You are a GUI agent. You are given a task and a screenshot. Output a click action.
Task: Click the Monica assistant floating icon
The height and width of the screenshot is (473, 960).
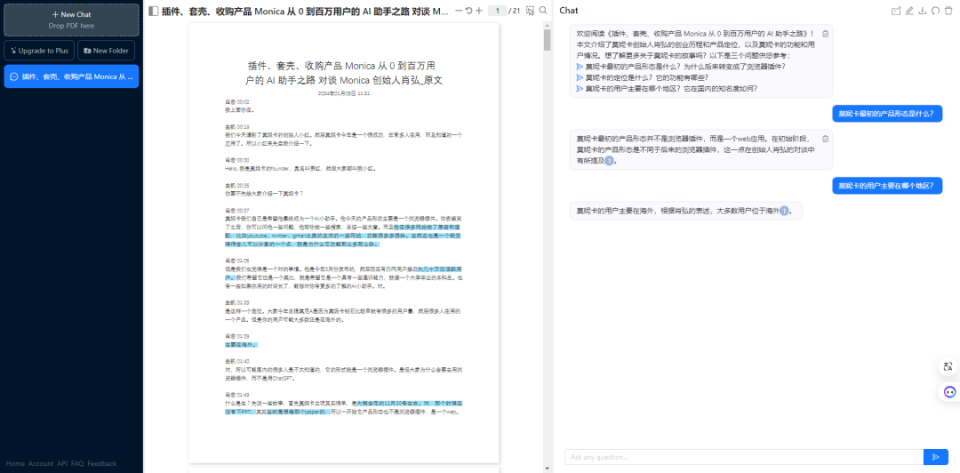950,392
